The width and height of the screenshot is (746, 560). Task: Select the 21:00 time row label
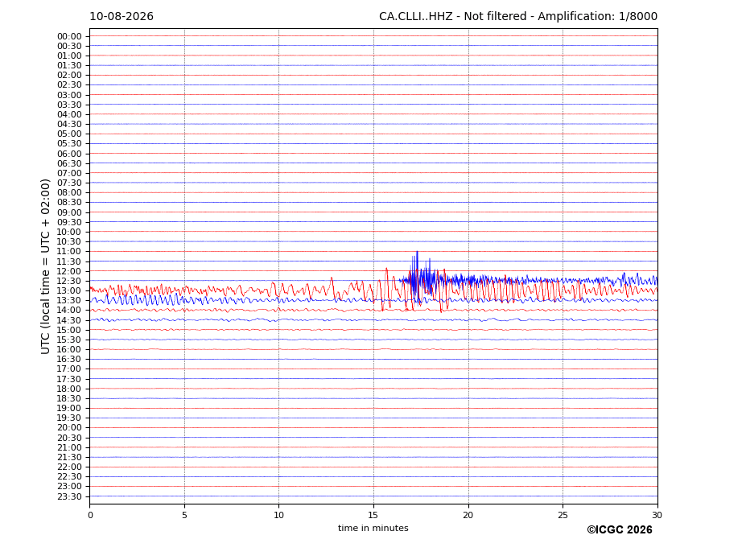tap(69, 447)
